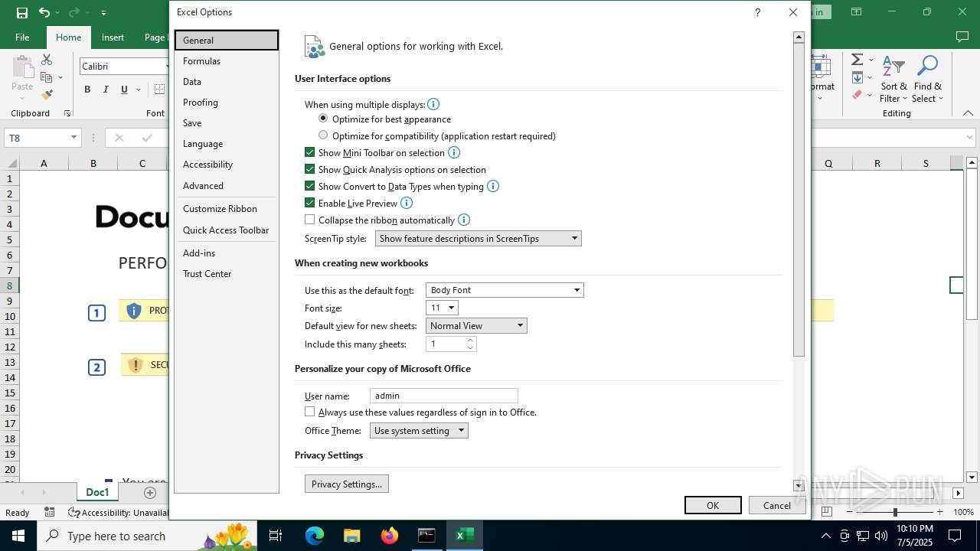Click the OK button
The image size is (980, 551).
[x=713, y=505]
